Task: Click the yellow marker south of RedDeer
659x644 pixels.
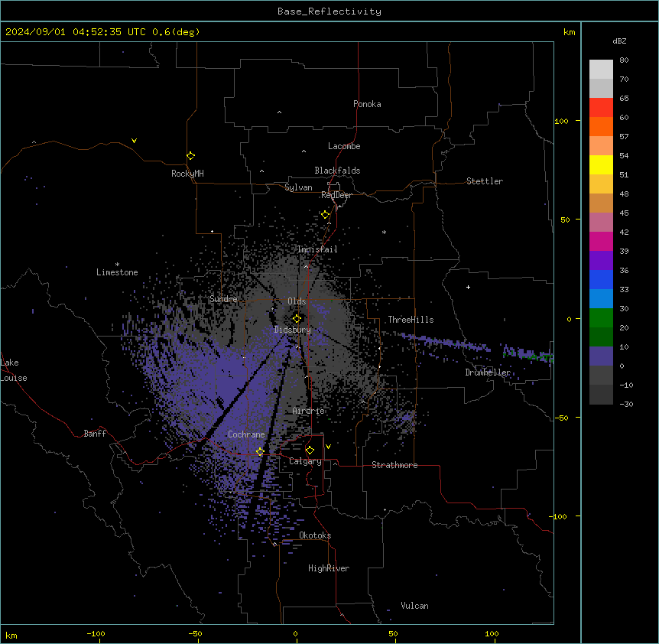Action: pyautogui.click(x=325, y=215)
